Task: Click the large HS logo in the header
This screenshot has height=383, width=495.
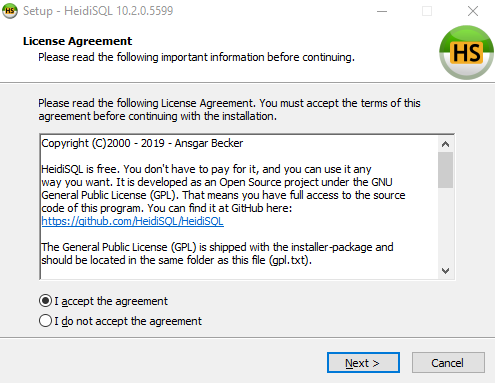Action: pos(466,52)
